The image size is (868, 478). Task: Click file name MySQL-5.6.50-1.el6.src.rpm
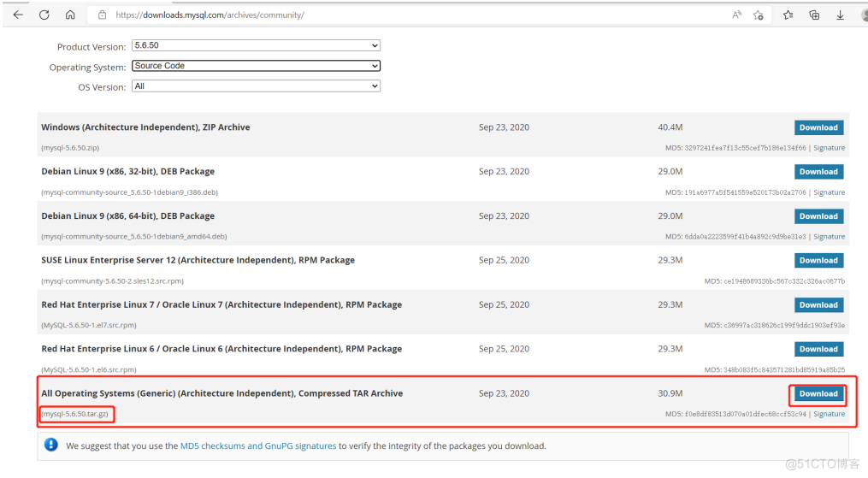(89, 369)
